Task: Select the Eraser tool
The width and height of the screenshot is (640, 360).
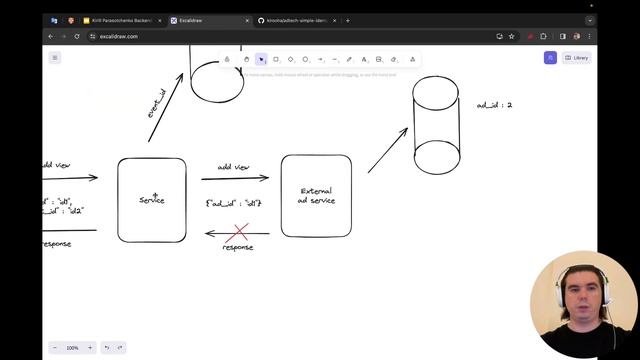Action: pos(394,60)
